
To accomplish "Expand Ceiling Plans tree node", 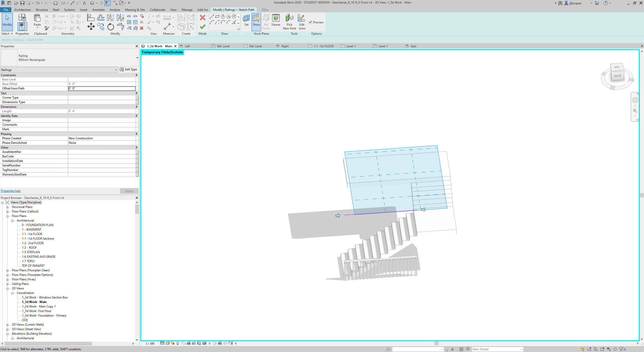I will point(7,284).
